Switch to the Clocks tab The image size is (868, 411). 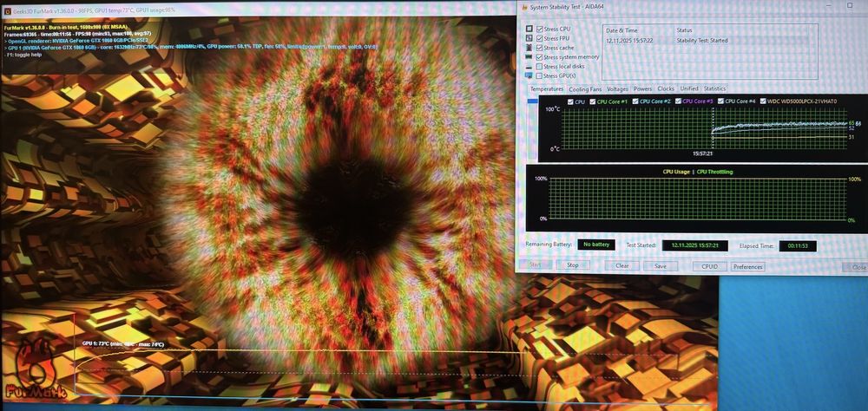[666, 89]
